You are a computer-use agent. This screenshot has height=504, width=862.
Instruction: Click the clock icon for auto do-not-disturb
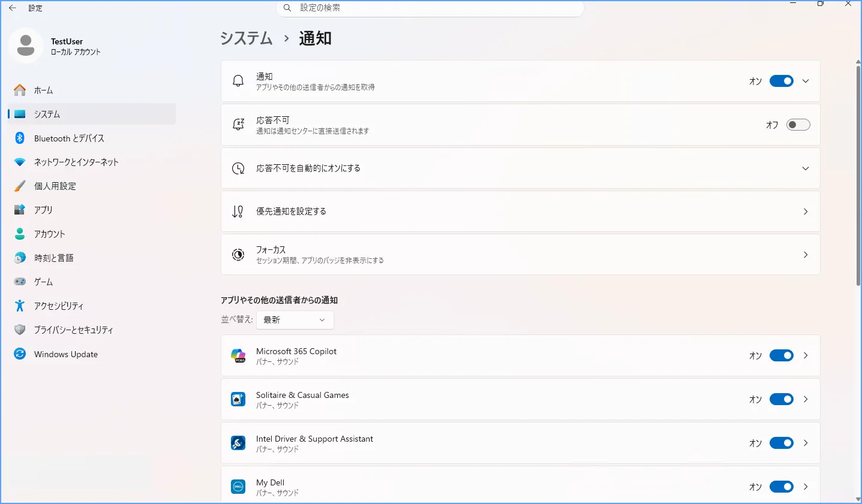238,168
